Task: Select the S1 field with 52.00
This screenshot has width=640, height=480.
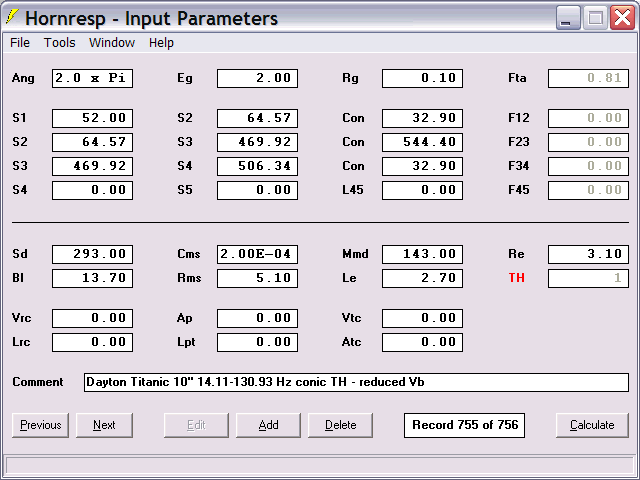Action: tap(92, 118)
